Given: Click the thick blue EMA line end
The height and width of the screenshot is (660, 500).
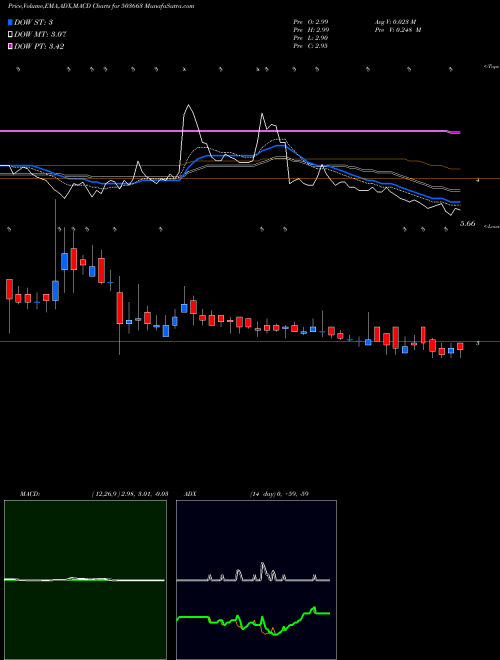Looking at the screenshot, I should click(x=458, y=202).
